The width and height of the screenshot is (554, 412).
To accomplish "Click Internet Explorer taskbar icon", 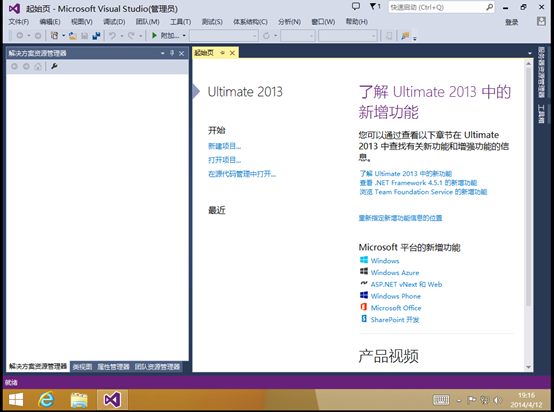I will [x=46, y=400].
